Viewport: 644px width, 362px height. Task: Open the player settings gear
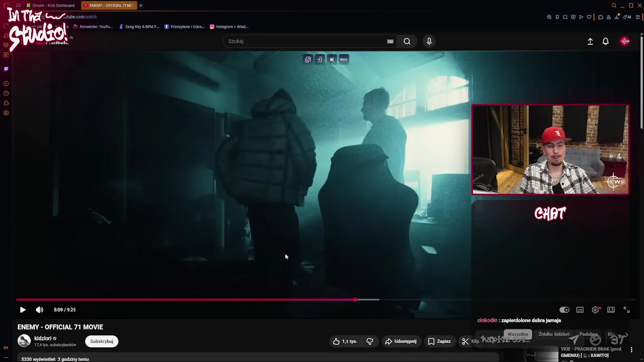(x=596, y=310)
